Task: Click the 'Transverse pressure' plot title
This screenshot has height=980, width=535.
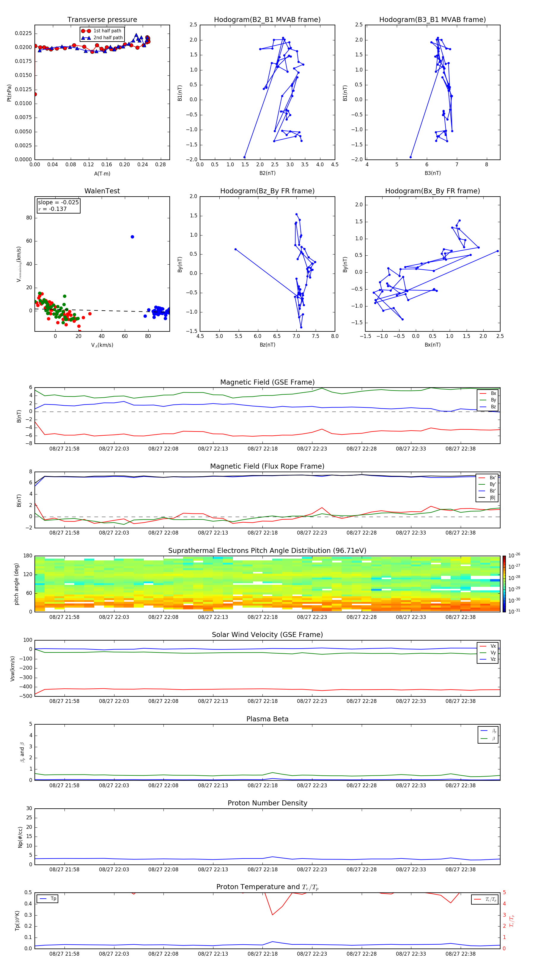Action: (102, 19)
